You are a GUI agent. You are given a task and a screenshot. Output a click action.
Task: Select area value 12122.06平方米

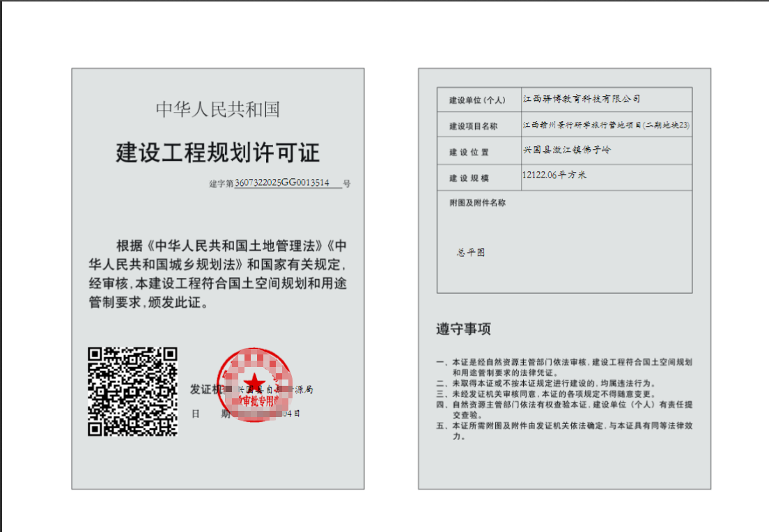[554, 175]
